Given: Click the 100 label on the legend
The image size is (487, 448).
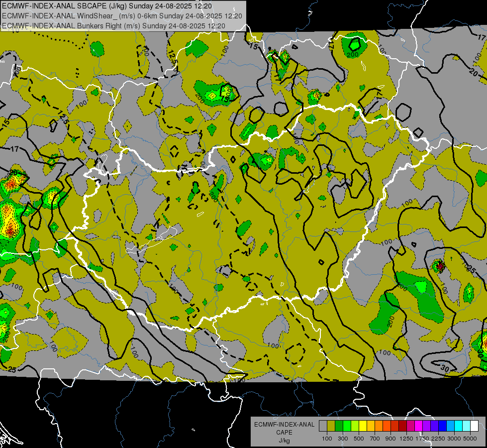Looking at the screenshot, I should [x=327, y=439].
